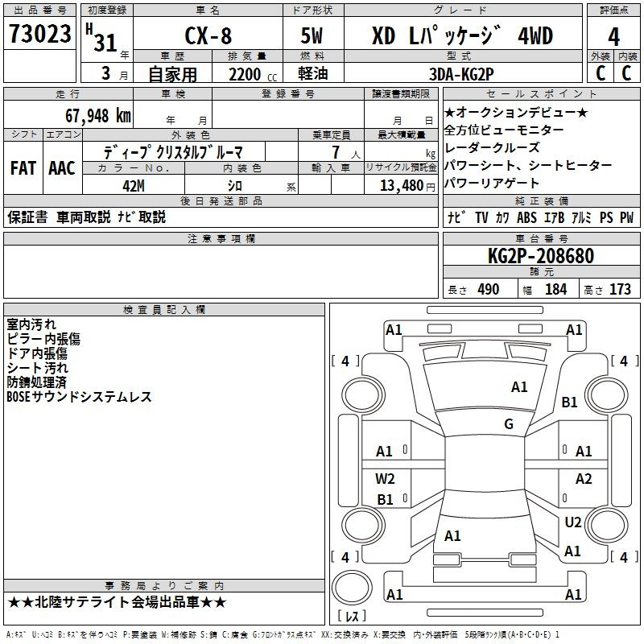Viewport: 644px width, 644px height.
Task: Click the [レス] label under the diagram
Action: 351,617
